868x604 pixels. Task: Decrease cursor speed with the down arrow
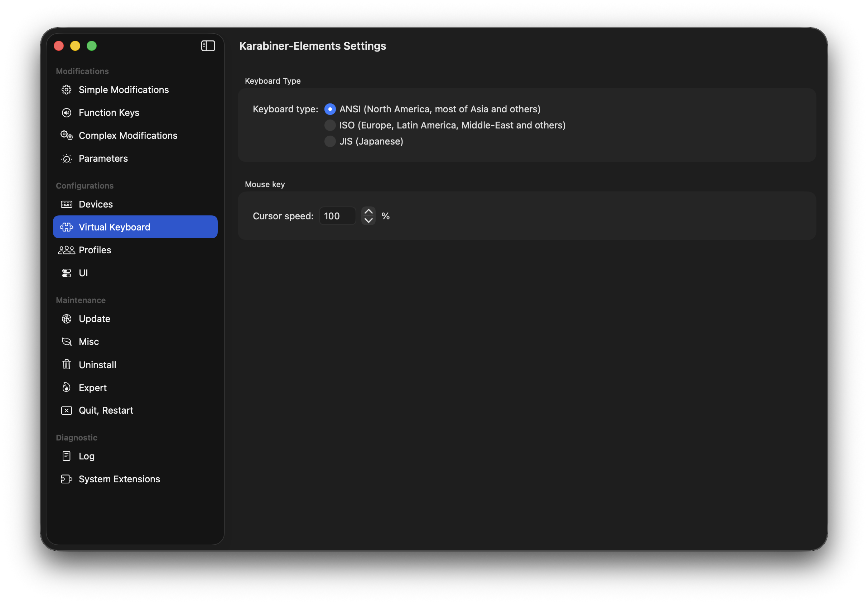(x=368, y=221)
